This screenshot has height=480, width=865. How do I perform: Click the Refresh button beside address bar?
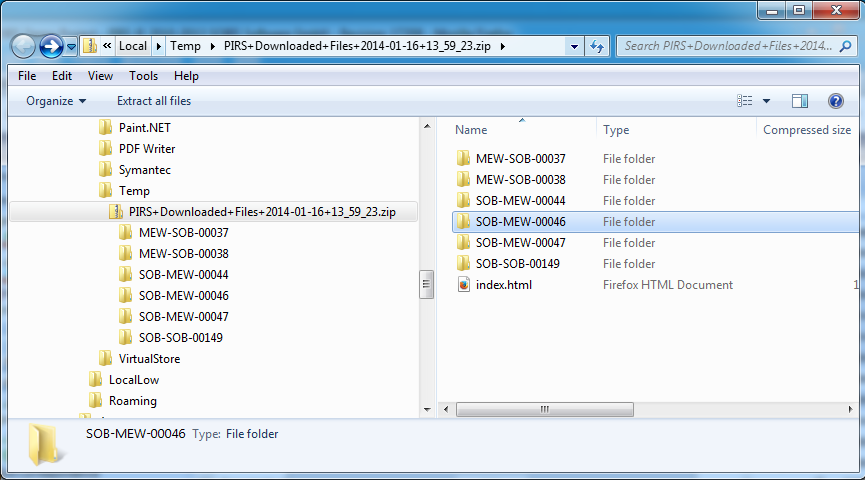click(x=597, y=46)
